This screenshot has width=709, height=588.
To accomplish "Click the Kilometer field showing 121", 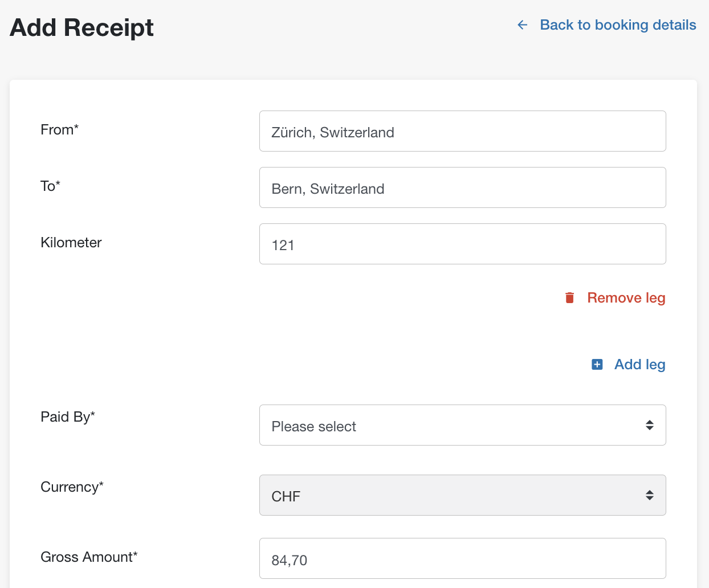I will pos(462,244).
